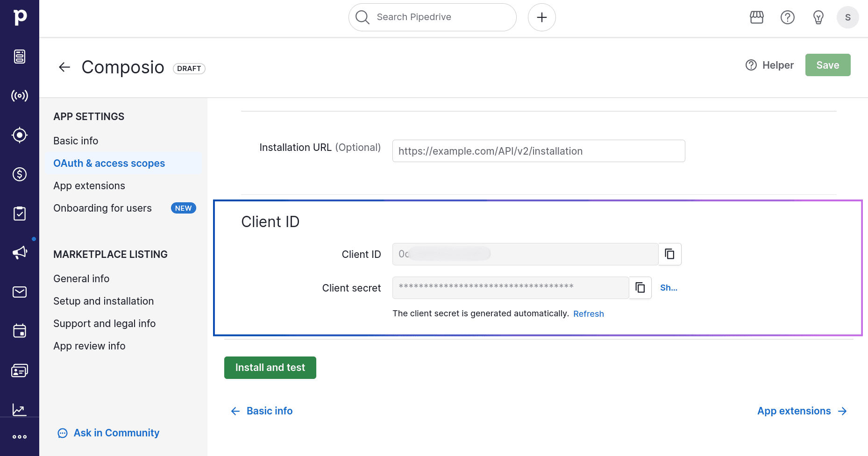The image size is (868, 456).
Task: Open the calendar Activities sidebar icon
Action: point(20,331)
